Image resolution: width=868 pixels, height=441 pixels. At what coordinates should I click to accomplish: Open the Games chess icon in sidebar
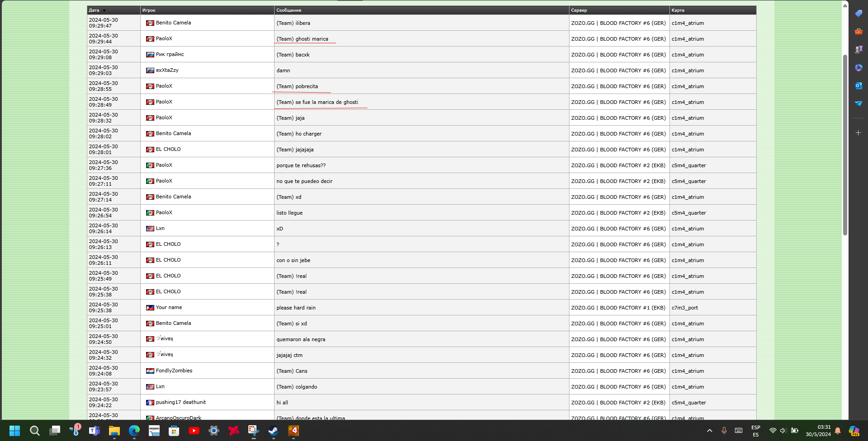(859, 49)
